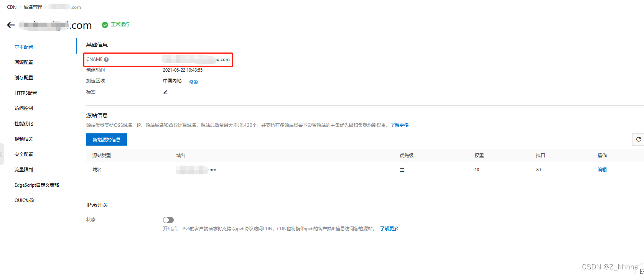Open 基本配置 in the sidebar

[24, 47]
